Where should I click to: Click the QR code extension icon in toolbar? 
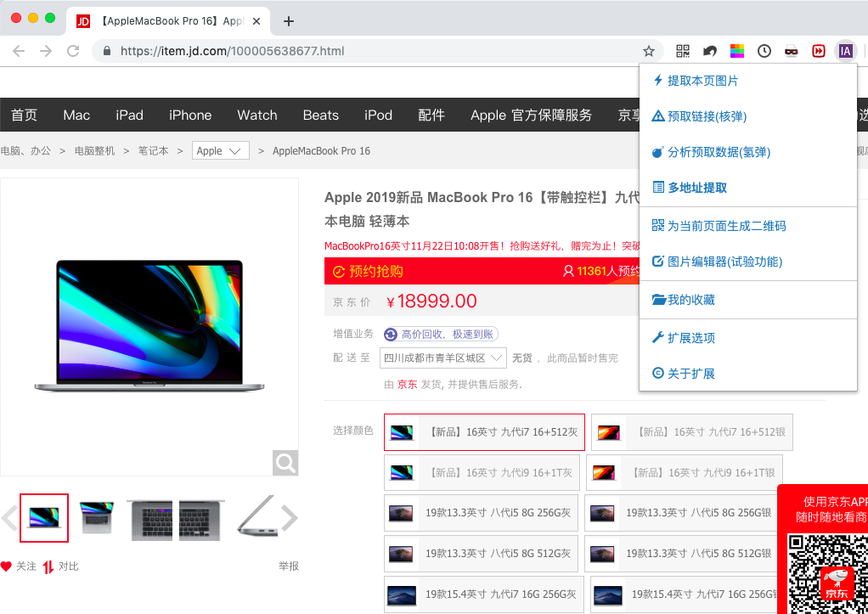pos(683,51)
